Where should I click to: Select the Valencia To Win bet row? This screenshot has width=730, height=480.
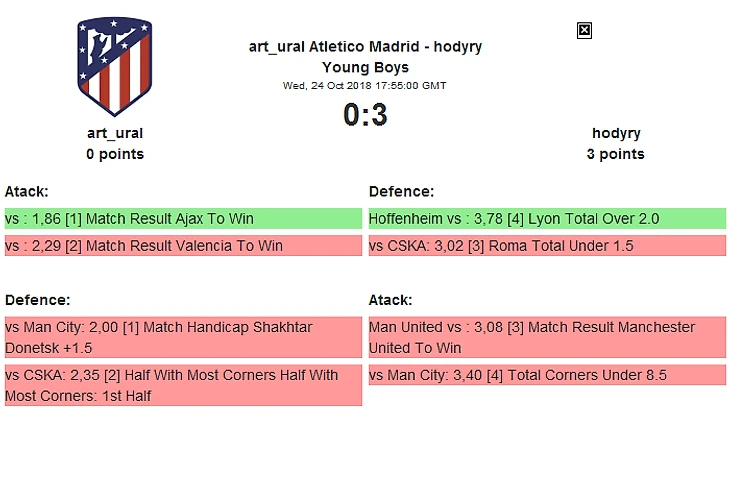[x=183, y=246]
